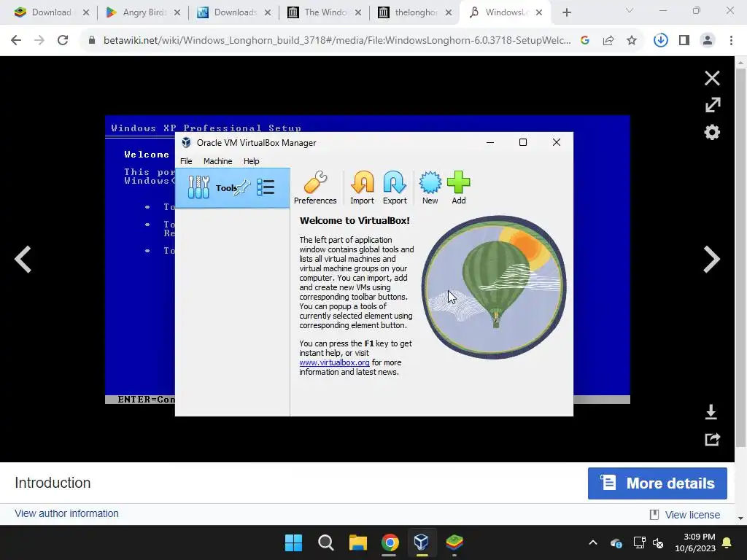The height and width of the screenshot is (560, 747).
Task: Go to next image
Action: [x=711, y=259]
